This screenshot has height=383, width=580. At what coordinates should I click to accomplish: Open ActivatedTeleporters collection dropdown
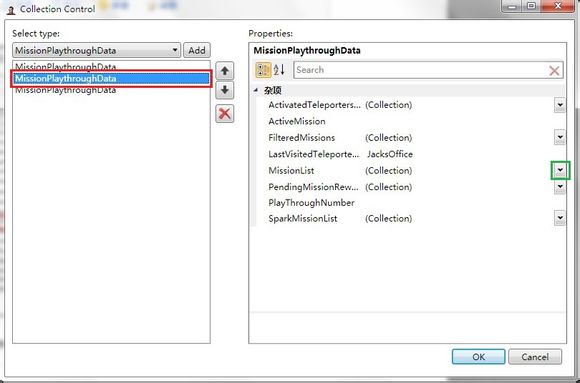click(x=560, y=105)
